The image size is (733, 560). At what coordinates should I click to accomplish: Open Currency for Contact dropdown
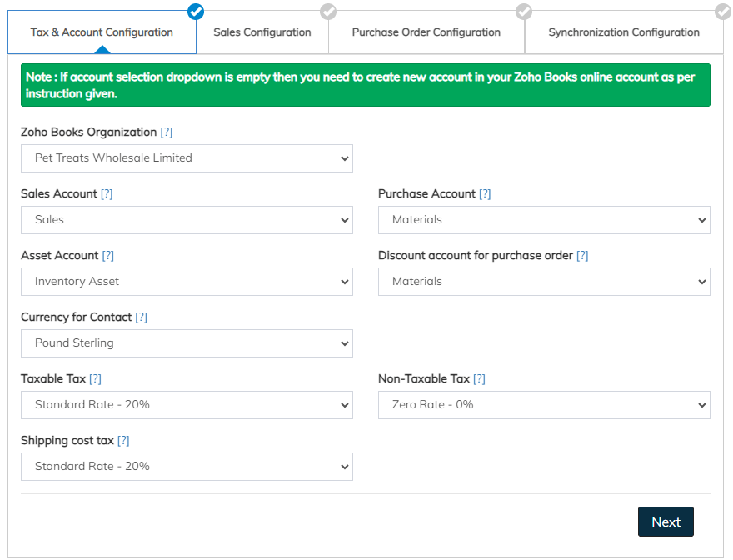(187, 343)
